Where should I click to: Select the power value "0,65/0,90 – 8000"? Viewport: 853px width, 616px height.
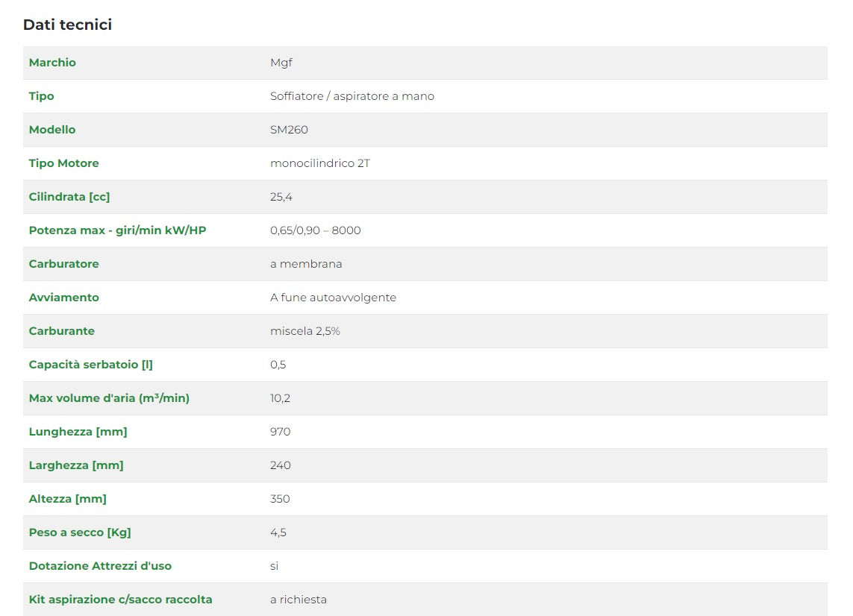coord(315,230)
